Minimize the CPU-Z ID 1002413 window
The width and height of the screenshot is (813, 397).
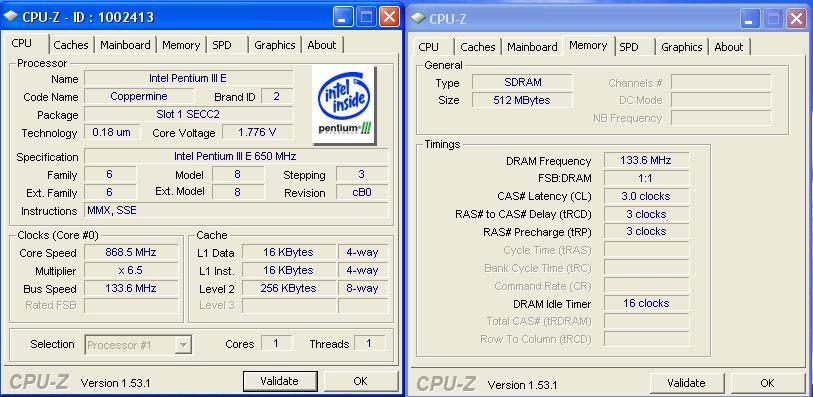342,17
